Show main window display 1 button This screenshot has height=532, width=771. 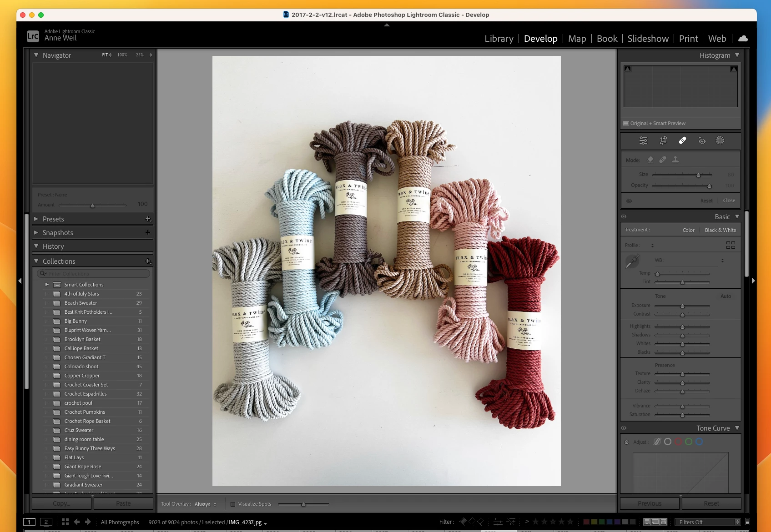click(29, 522)
